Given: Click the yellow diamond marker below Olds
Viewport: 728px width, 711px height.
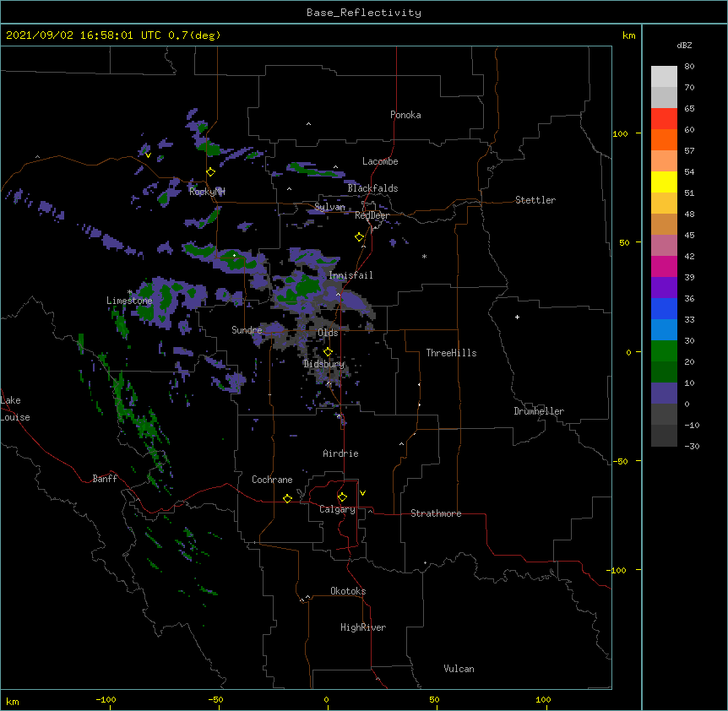Looking at the screenshot, I should [328, 352].
